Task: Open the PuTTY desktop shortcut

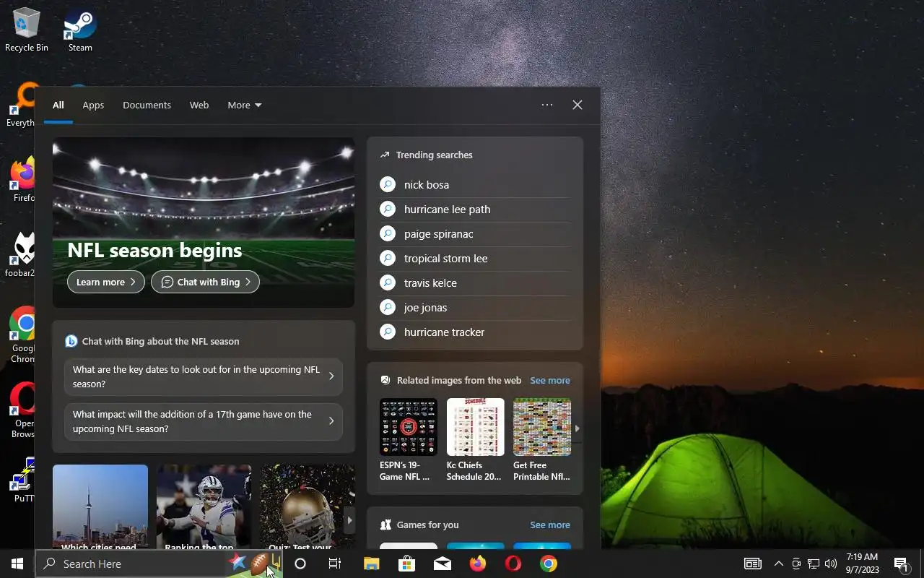Action: coord(23,479)
